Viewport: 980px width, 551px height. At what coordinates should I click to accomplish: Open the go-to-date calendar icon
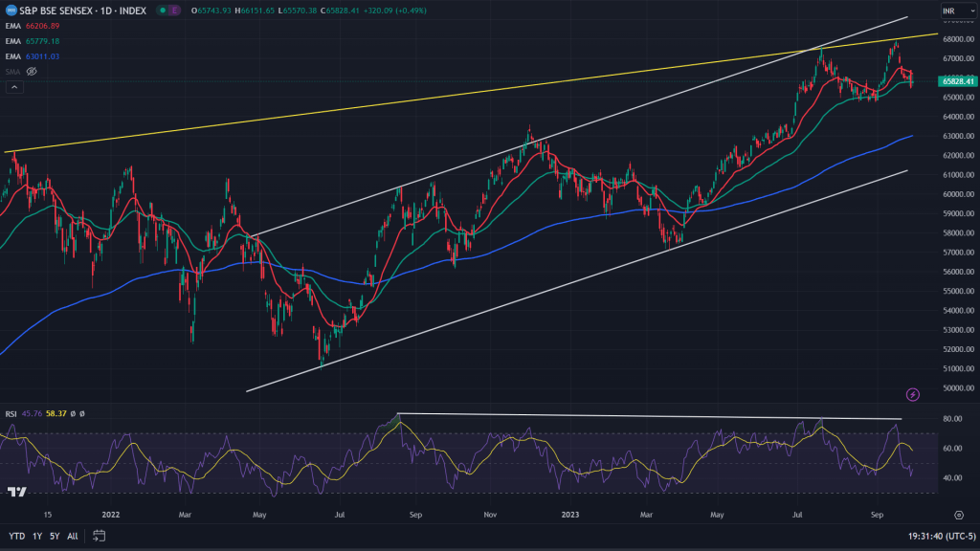[x=99, y=536]
